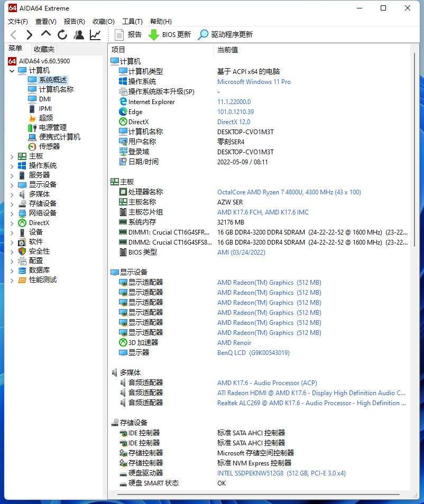Image resolution: width=424 pixels, height=504 pixels.
Task: Open the 收藏(O) menu
Action: (x=103, y=21)
